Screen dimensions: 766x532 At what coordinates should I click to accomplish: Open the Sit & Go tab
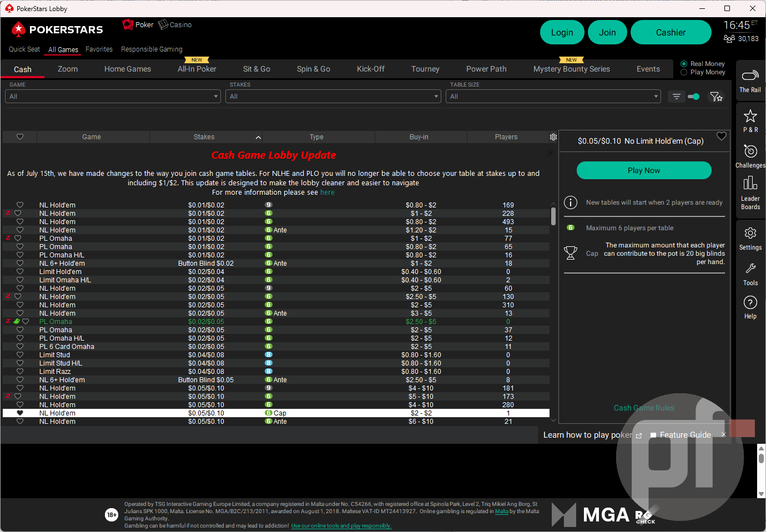coord(256,69)
